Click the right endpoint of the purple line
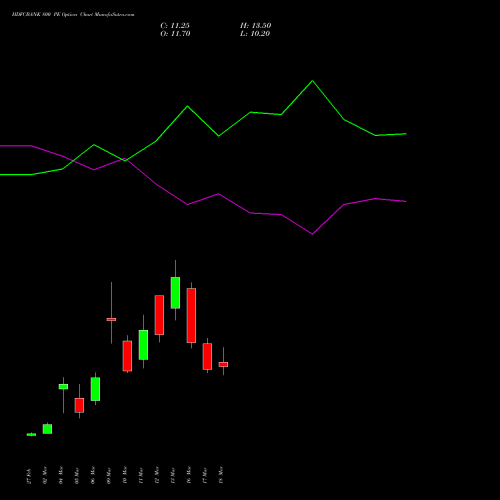 (406, 201)
